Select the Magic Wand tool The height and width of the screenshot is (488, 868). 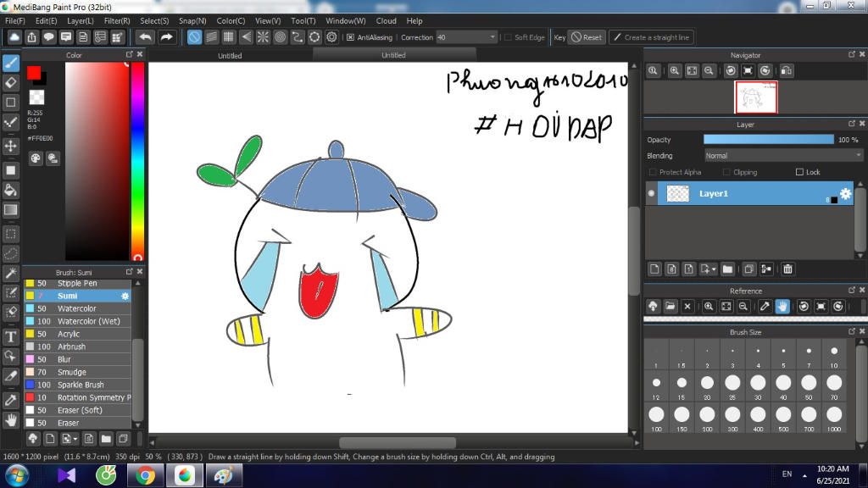pos(11,273)
